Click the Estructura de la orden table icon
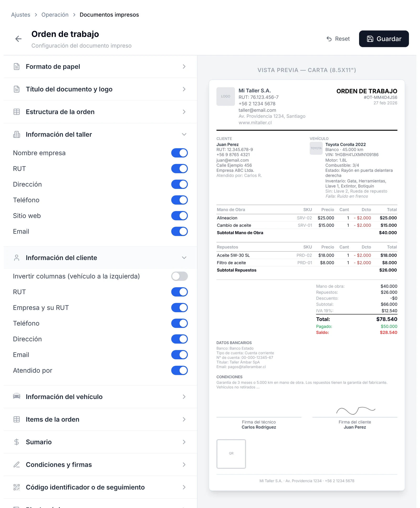 17,112
